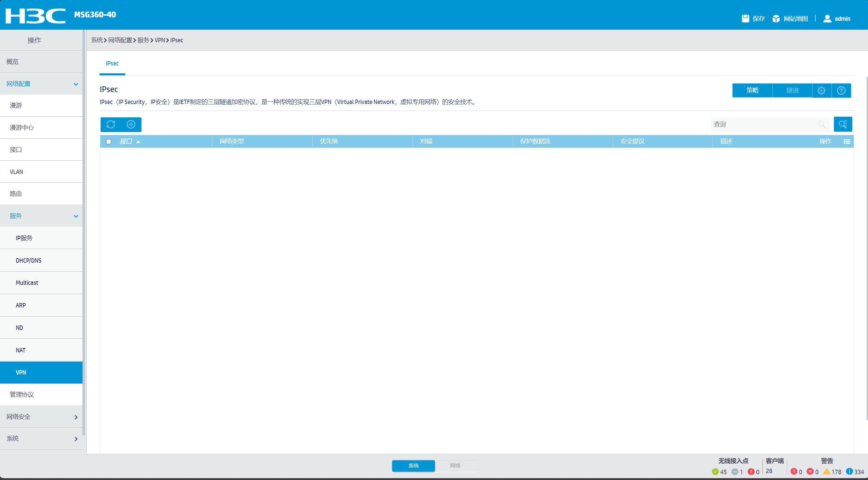This screenshot has height=480, width=868.
Task: Open the advanced search icon button
Action: coord(843,124)
